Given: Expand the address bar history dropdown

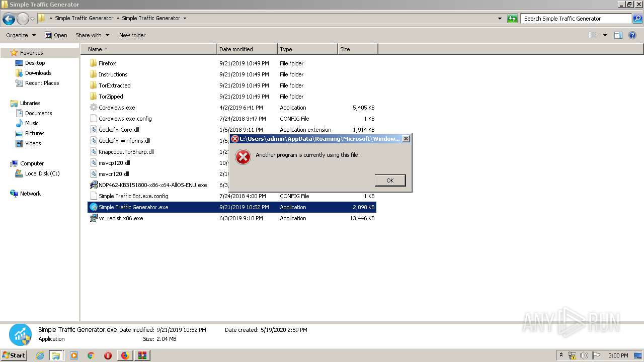Looking at the screenshot, I should (500, 19).
